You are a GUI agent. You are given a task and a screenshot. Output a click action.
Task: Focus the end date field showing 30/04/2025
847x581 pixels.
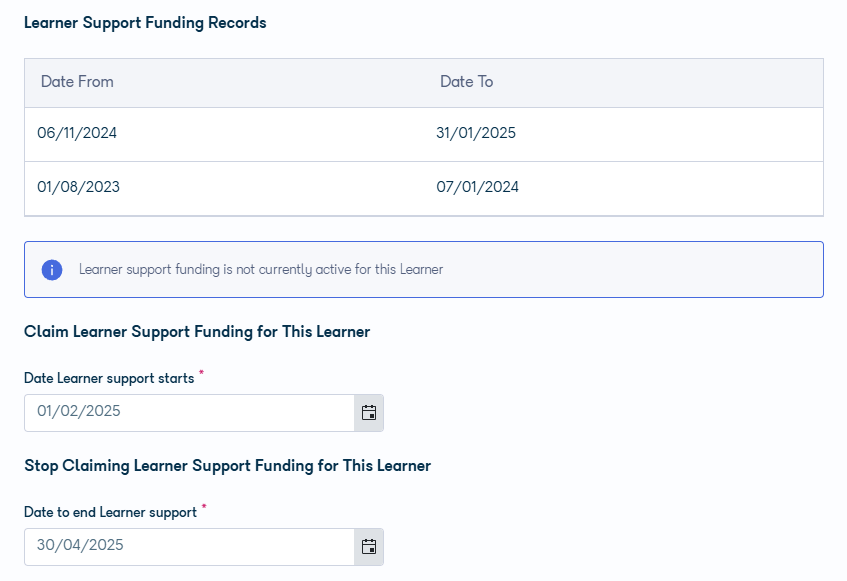[190, 547]
